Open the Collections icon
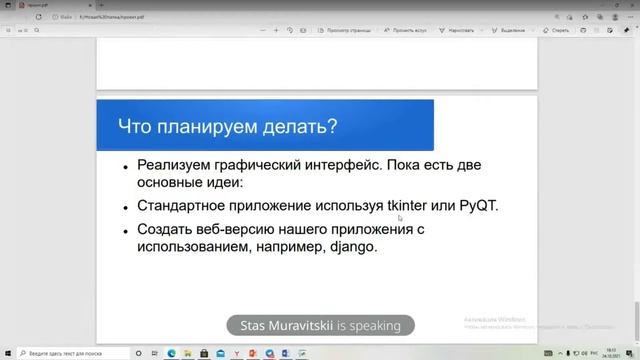Screen dimensions: 640x360 tap(600, 17)
